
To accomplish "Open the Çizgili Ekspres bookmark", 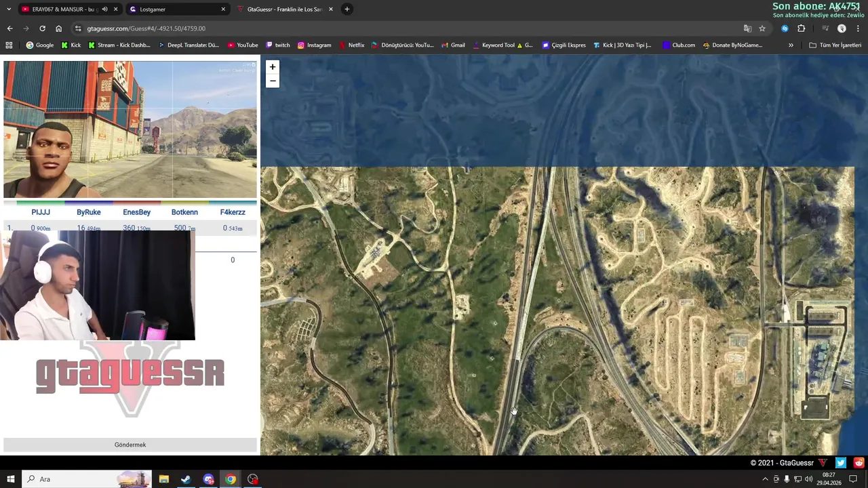I will pyautogui.click(x=564, y=45).
